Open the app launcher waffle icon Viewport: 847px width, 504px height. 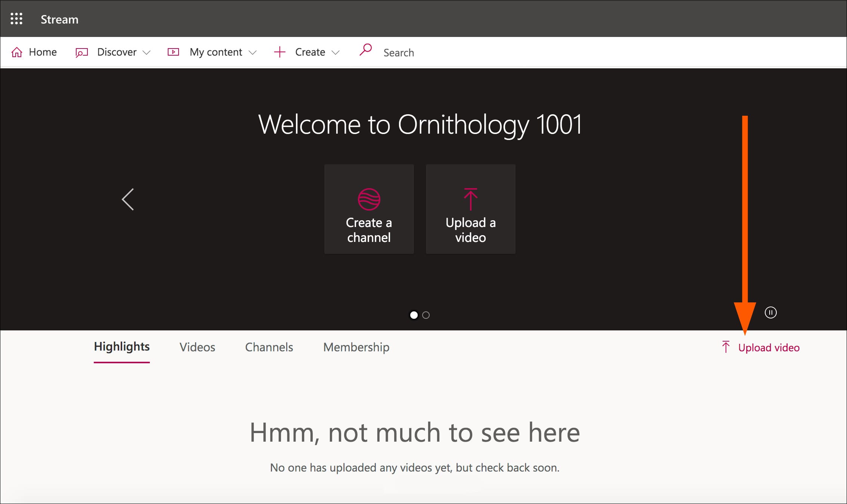click(x=16, y=19)
